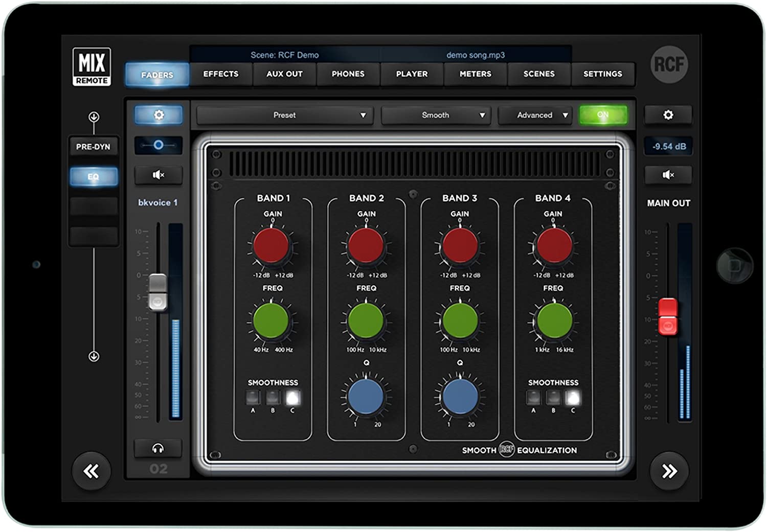Click the top down-arrow signal chain icon
Image resolution: width=767 pixels, height=532 pixels.
94,117
